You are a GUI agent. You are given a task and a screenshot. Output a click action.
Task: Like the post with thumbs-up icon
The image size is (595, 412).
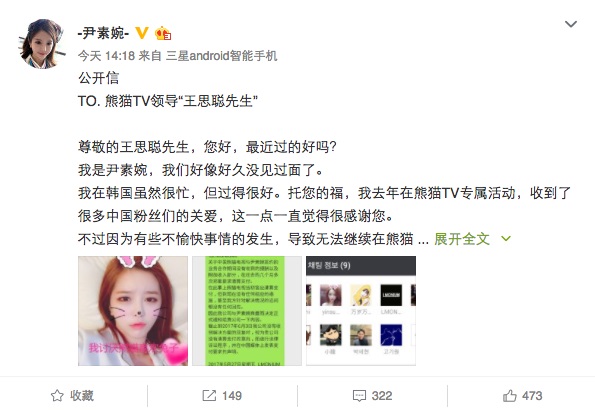pos(510,396)
